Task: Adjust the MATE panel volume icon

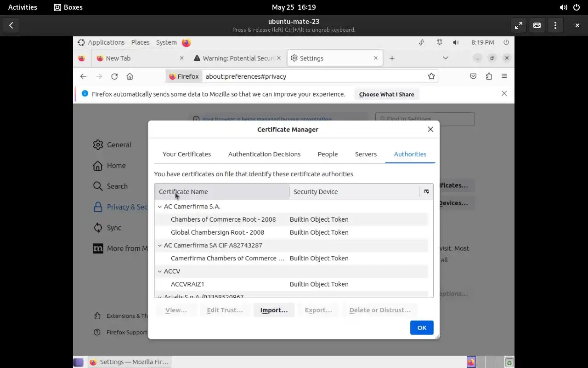Action: tap(455, 42)
